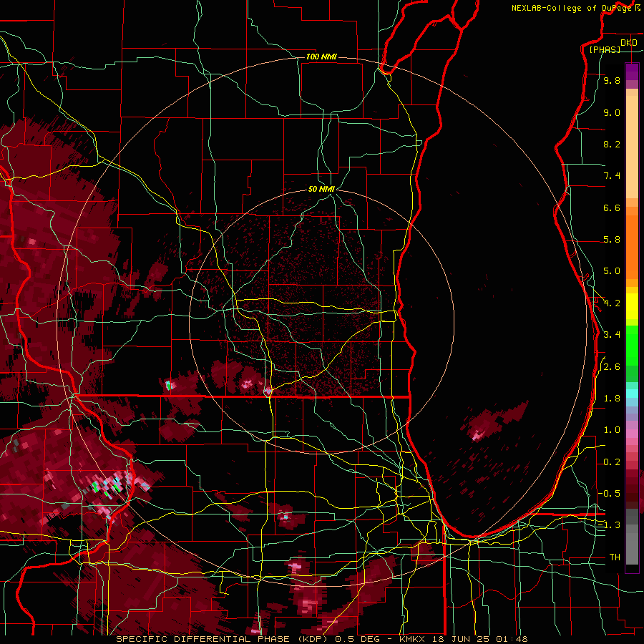The image size is (644, 644).
Task: Click the 9.0 value on the color scale
Action: coord(612,112)
